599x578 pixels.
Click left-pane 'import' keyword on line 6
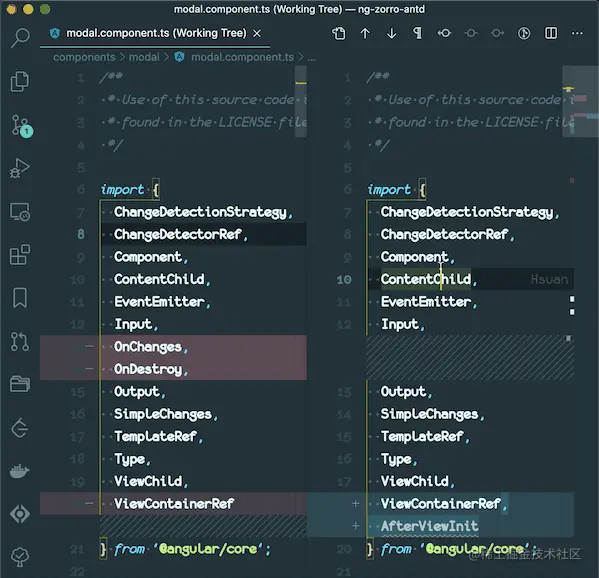pyautogui.click(x=122, y=189)
